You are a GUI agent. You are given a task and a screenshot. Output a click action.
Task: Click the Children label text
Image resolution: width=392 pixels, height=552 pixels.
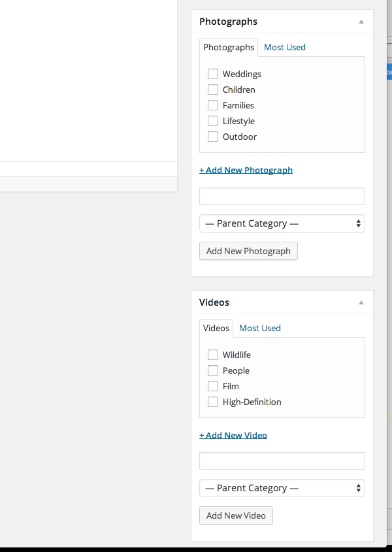tap(238, 89)
